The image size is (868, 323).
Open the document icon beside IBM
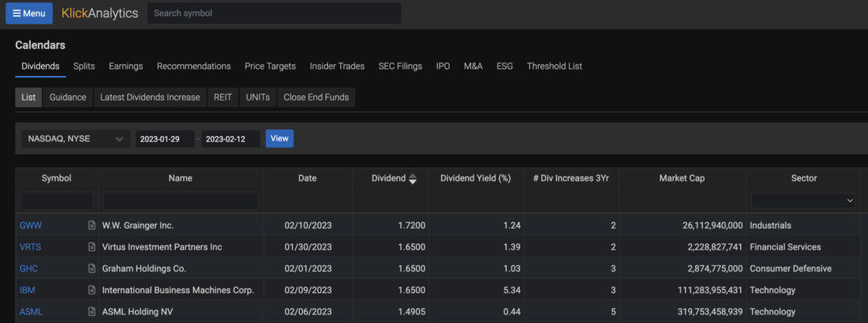click(92, 290)
